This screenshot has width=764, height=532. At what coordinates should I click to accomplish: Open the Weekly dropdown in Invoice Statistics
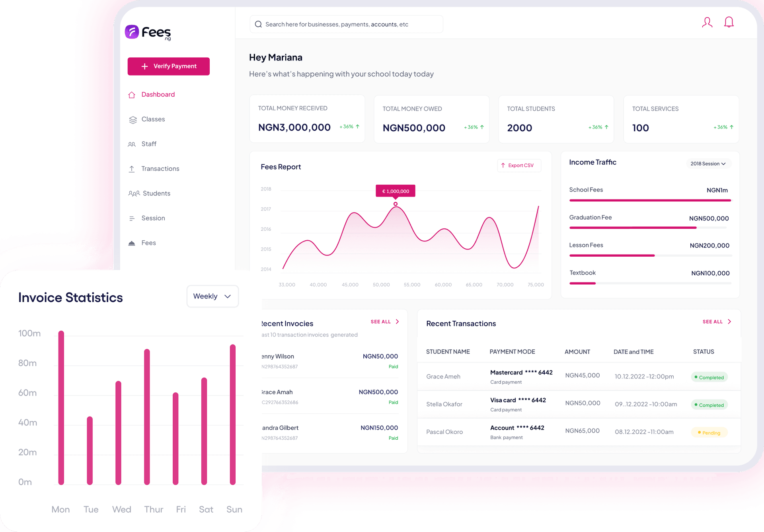tap(212, 296)
